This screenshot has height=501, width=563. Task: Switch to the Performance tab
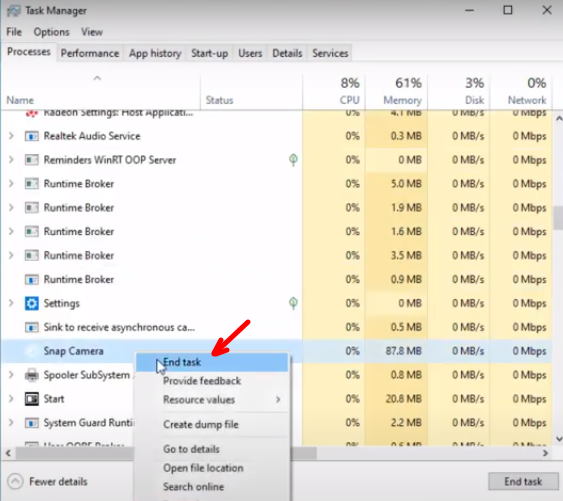click(x=90, y=54)
